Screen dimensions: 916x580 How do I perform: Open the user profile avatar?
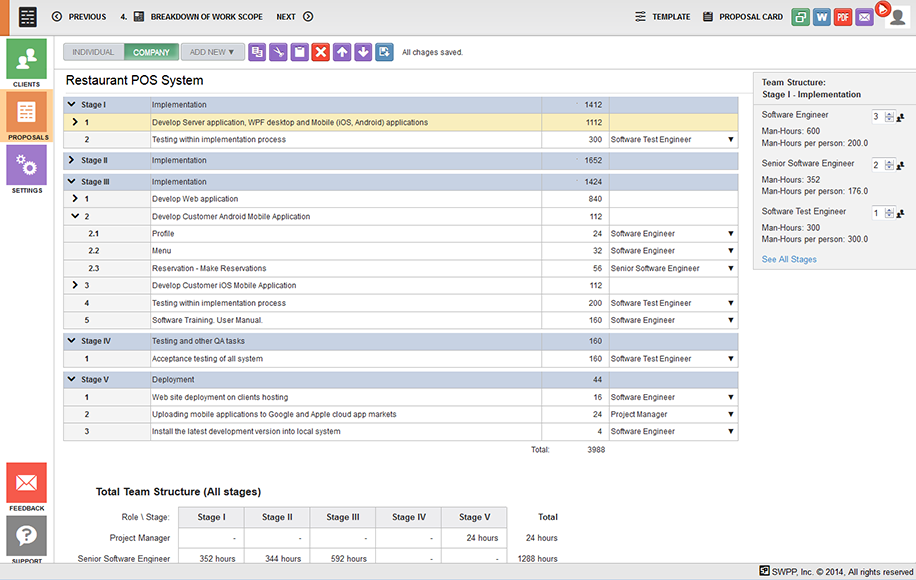click(898, 19)
